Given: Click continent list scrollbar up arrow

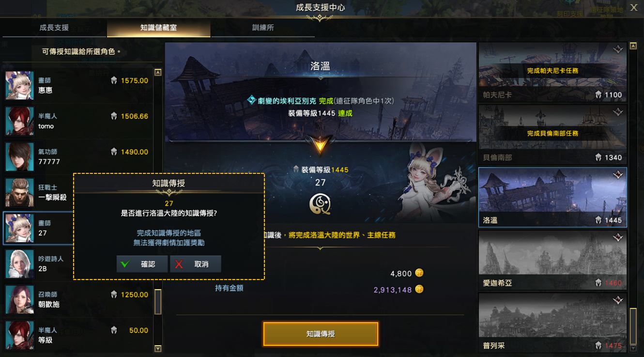Looking at the screenshot, I should (x=633, y=46).
